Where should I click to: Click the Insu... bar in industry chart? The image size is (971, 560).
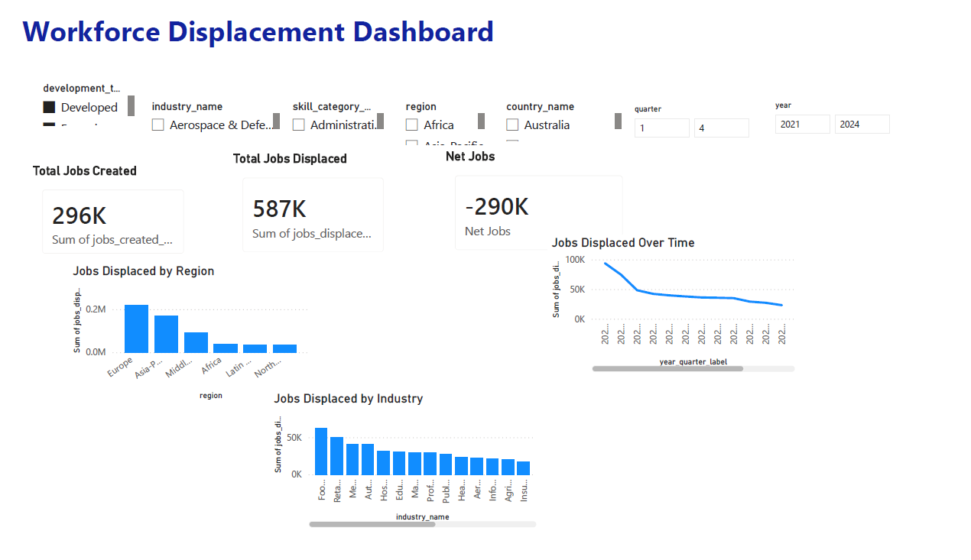point(523,468)
